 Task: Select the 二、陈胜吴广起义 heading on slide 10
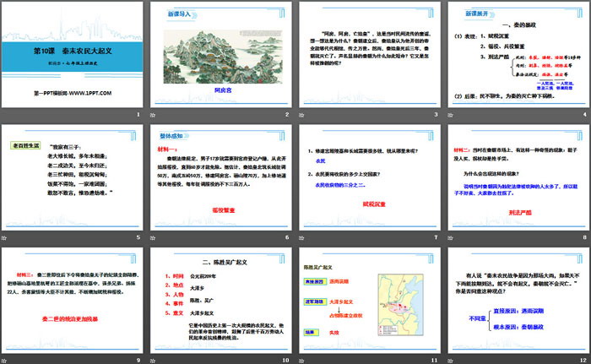coord(221,262)
